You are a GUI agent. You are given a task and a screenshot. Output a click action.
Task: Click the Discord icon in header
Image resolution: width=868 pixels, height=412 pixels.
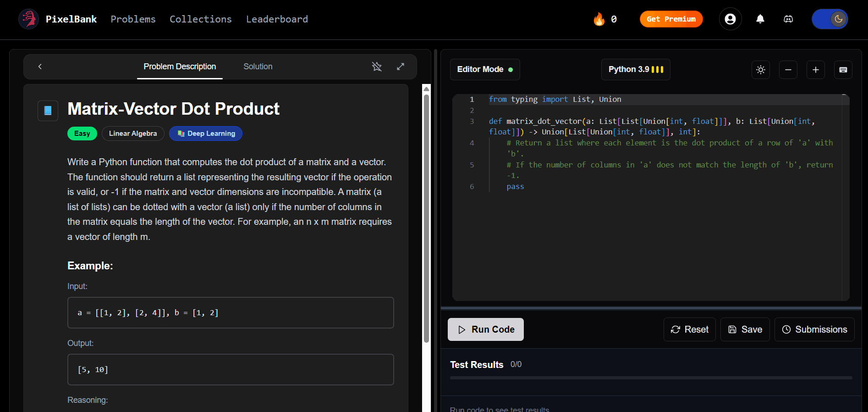[x=788, y=19]
